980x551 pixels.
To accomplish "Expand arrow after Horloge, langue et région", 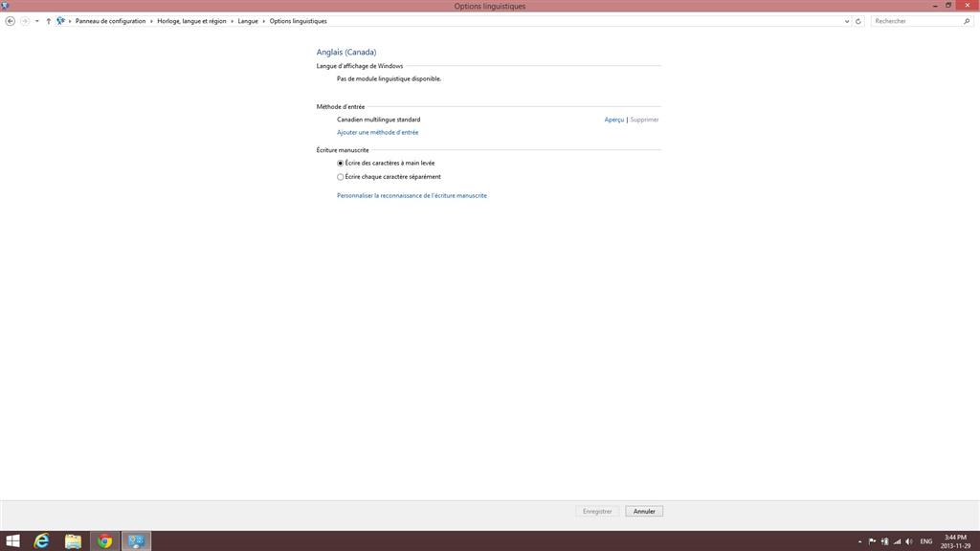I will click(232, 21).
